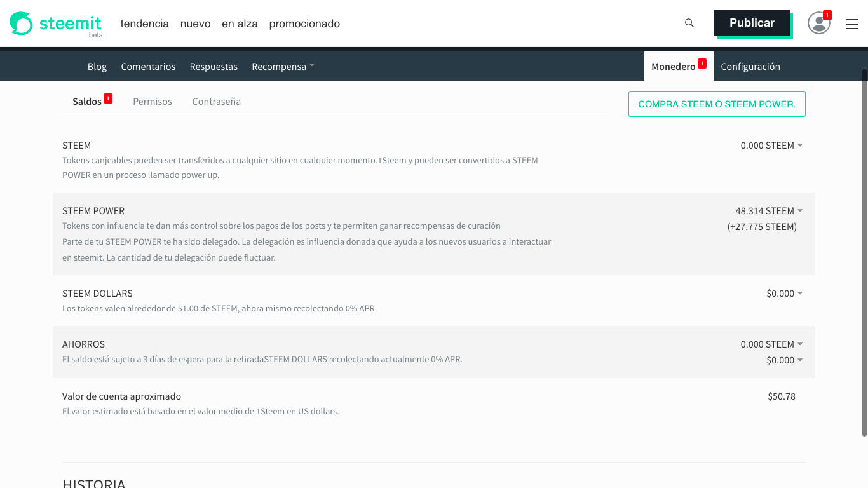Expand the Ahorros 0.000 STEEM dropdown

[771, 344]
